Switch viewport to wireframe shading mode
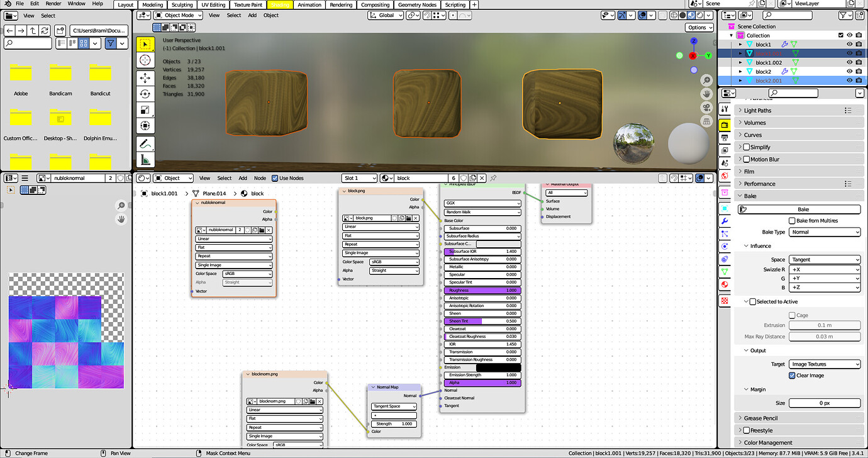The height and width of the screenshot is (458, 868). pyautogui.click(x=674, y=15)
